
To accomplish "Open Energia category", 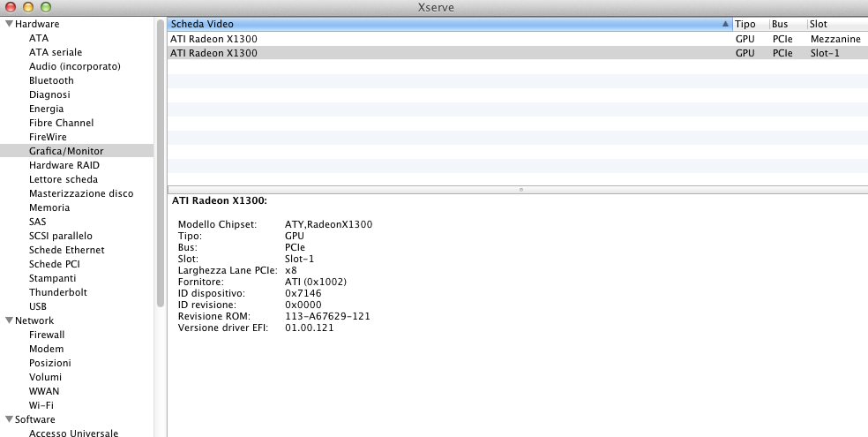I will point(46,109).
